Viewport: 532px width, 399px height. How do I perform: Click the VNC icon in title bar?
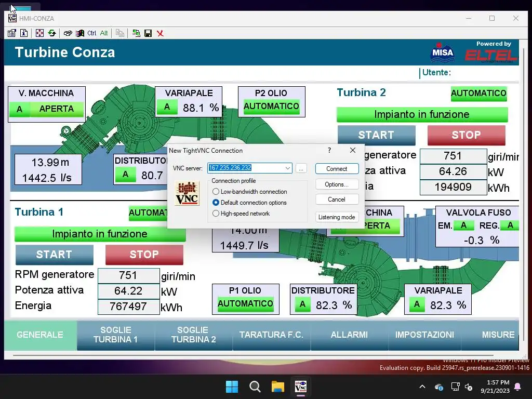pyautogui.click(x=12, y=18)
